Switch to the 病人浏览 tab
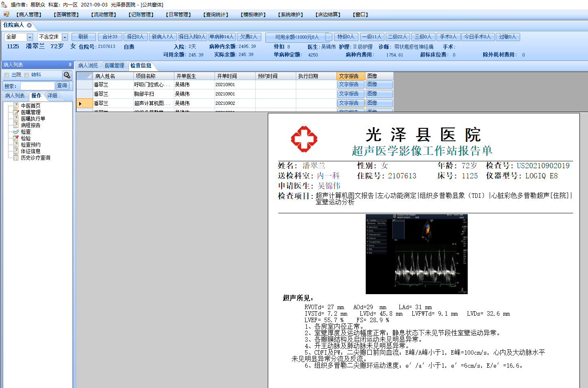 click(88, 65)
